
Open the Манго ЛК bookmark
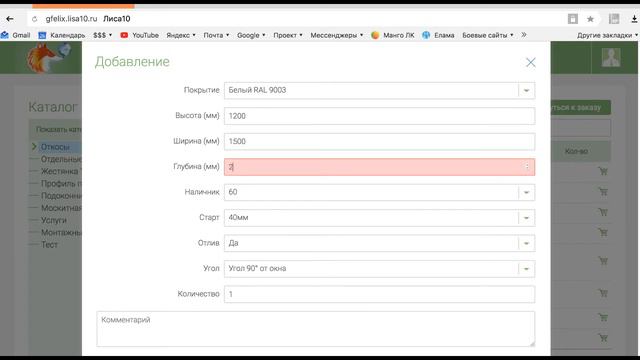(x=393, y=35)
